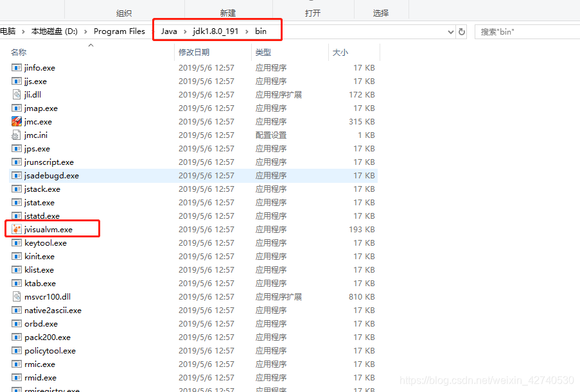This screenshot has height=392, width=580.
Task: Click the jinfo.exe file icon
Action: tap(16, 67)
